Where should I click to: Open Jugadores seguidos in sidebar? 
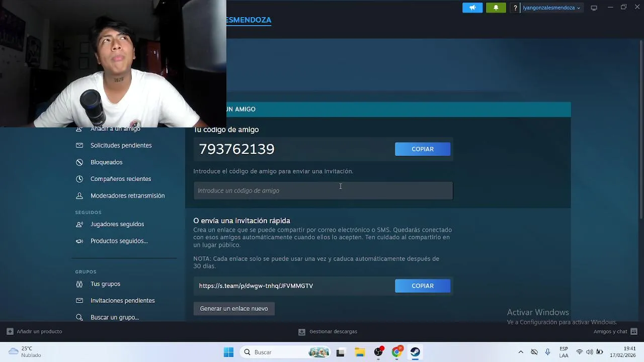click(117, 224)
